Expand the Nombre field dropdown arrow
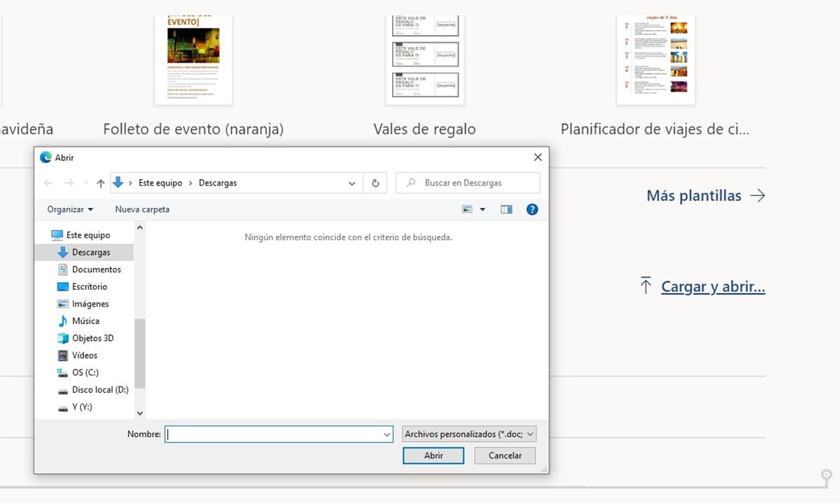This screenshot has height=504, width=840. click(x=387, y=434)
